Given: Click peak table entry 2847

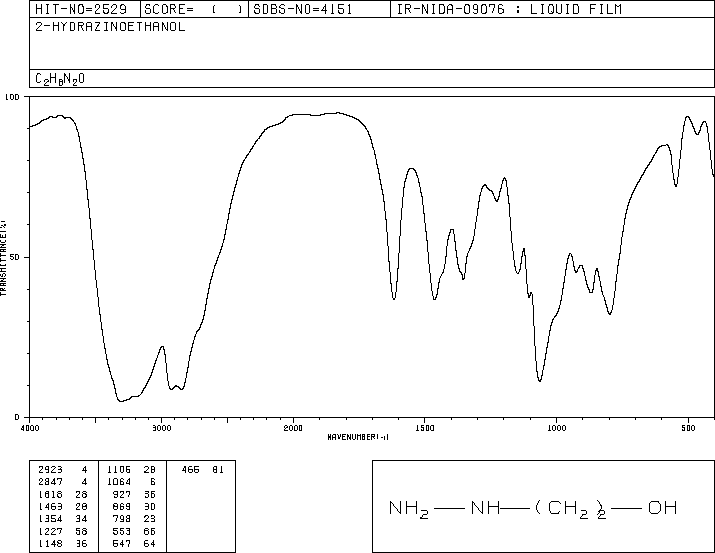Looking at the screenshot, I should [x=51, y=482].
